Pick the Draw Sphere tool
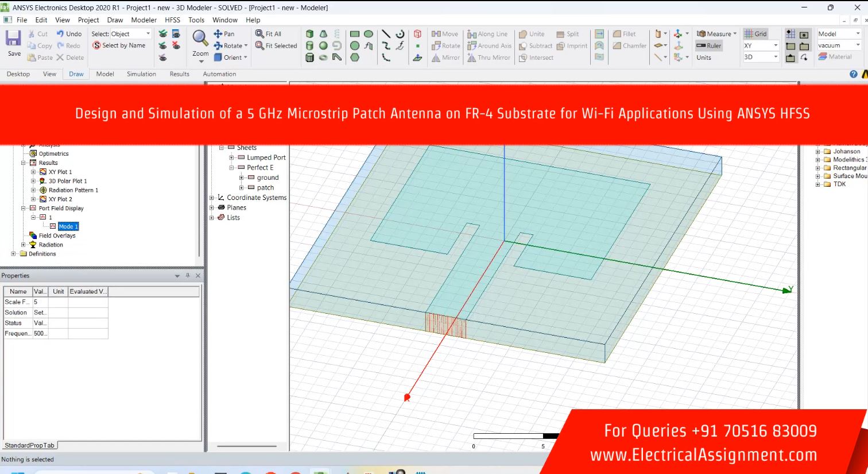The image size is (868, 474). pos(323,45)
